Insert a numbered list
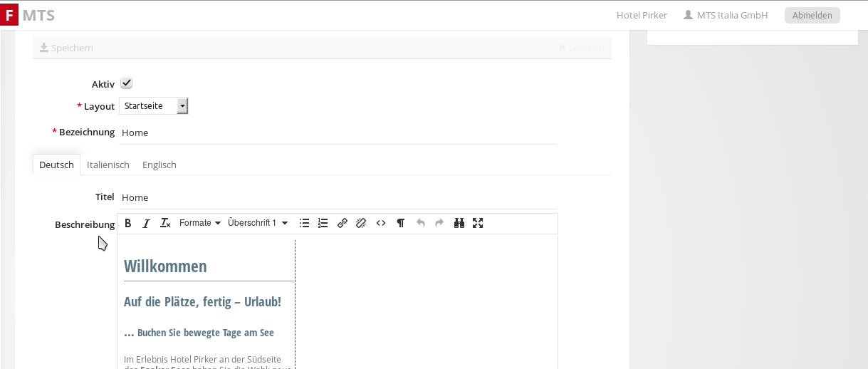 [x=323, y=223]
